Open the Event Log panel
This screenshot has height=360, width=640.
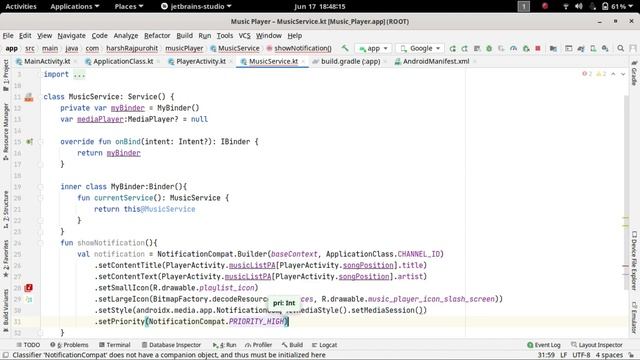tap(544, 345)
